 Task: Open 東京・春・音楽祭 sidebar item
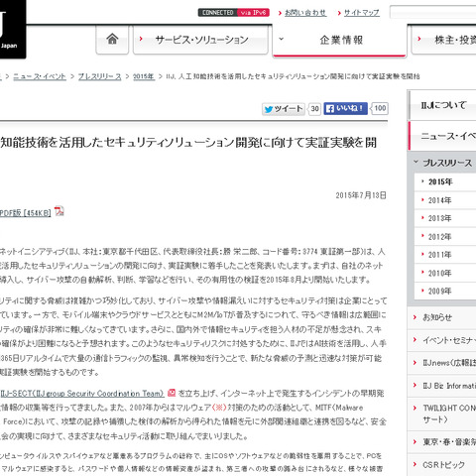click(442, 442)
